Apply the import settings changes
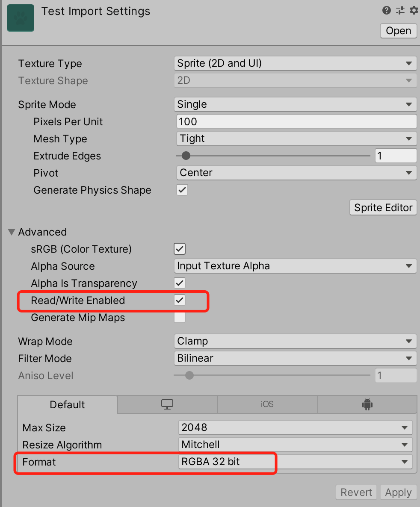This screenshot has width=420, height=507. 398,492
